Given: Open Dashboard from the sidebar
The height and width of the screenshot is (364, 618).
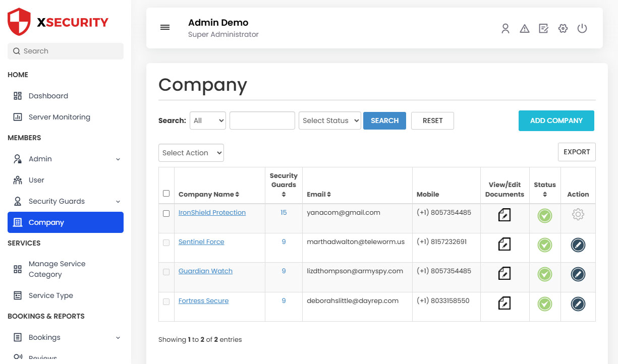Looking at the screenshot, I should click(x=48, y=96).
